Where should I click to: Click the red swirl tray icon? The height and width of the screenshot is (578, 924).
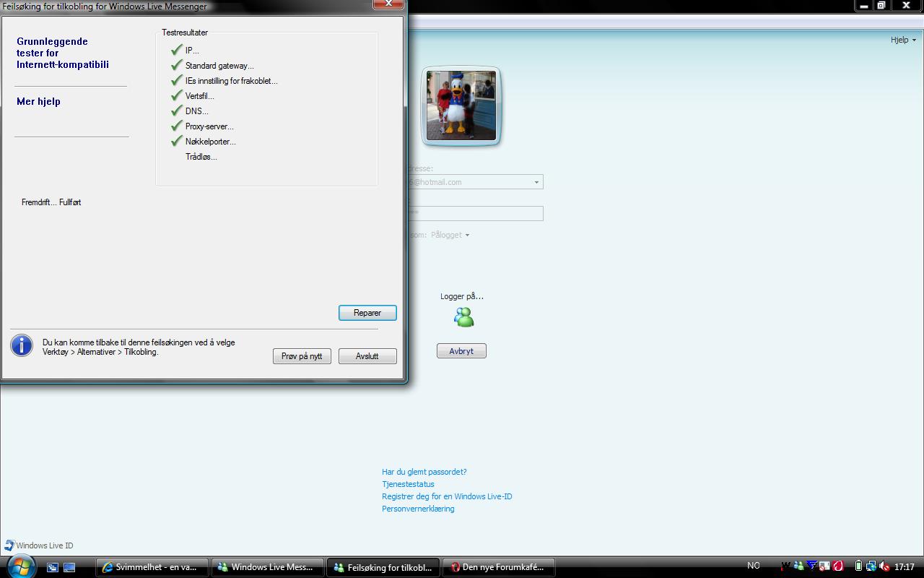[838, 566]
